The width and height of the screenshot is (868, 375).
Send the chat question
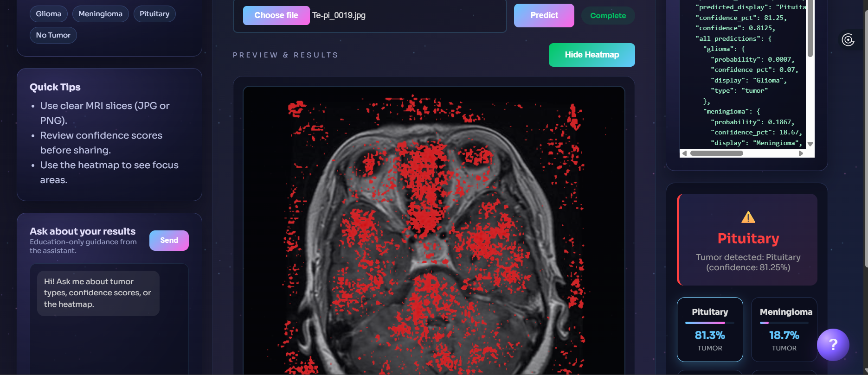[169, 241]
